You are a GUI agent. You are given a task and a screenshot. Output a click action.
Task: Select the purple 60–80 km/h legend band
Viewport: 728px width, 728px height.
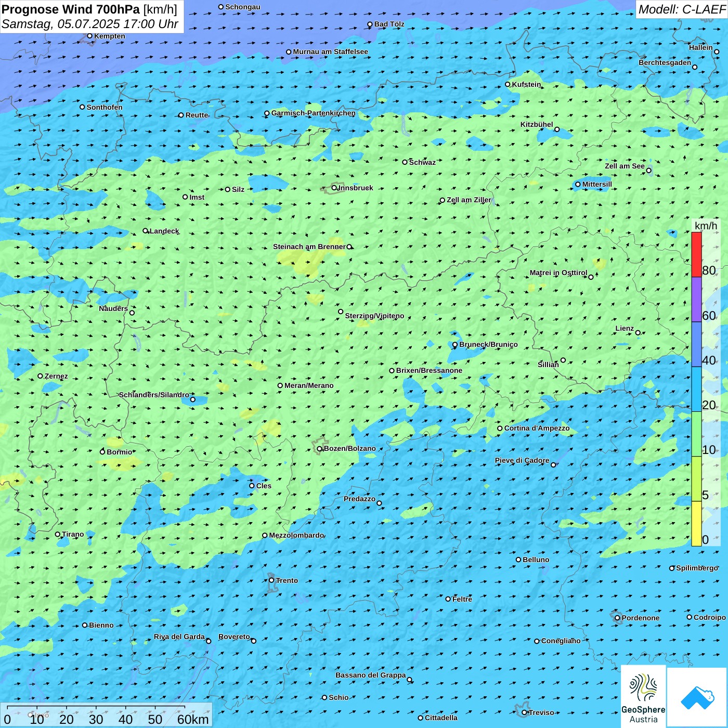pyautogui.click(x=696, y=299)
